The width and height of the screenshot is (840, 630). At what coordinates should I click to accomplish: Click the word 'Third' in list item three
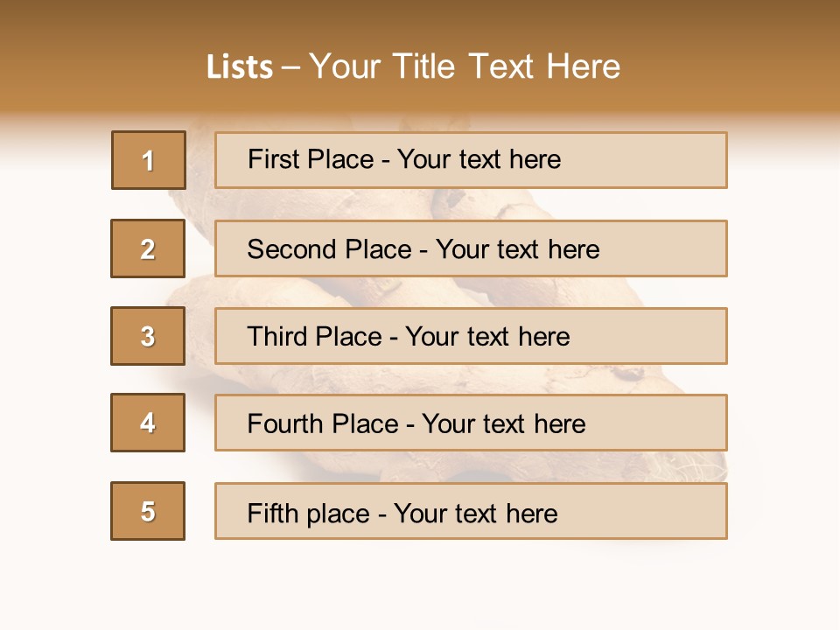tap(277, 336)
